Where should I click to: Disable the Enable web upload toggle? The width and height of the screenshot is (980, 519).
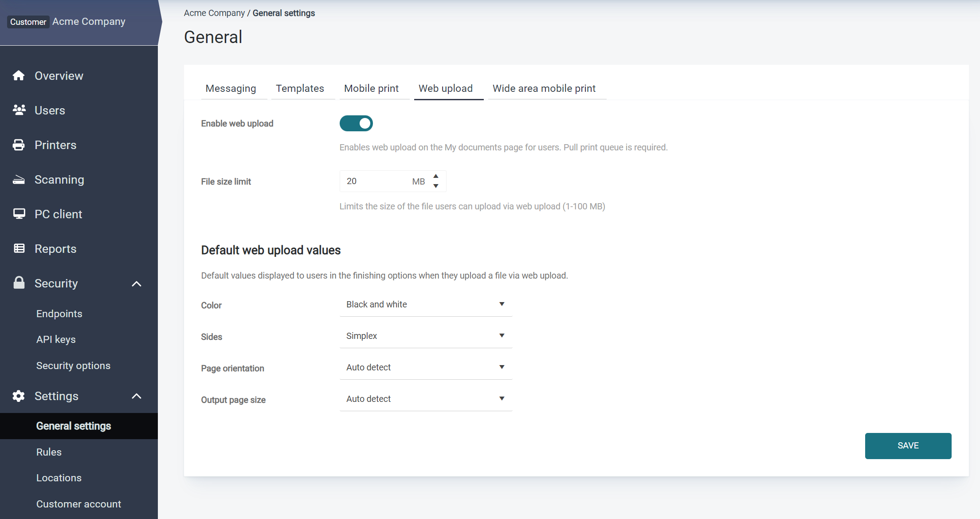356,123
